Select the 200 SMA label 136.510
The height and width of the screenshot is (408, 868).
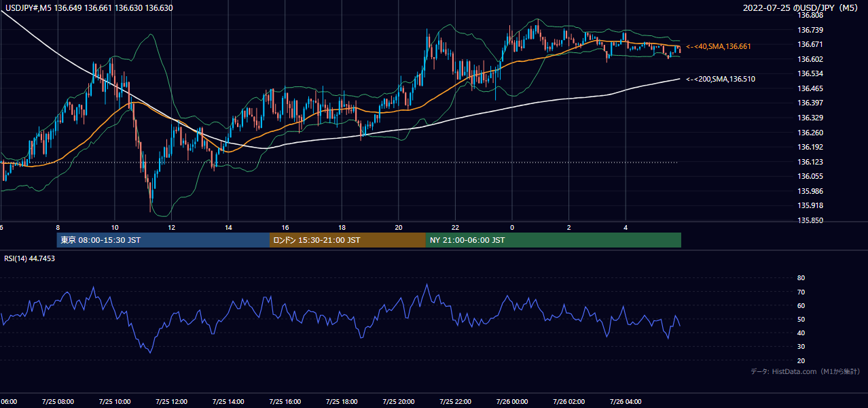coord(721,79)
